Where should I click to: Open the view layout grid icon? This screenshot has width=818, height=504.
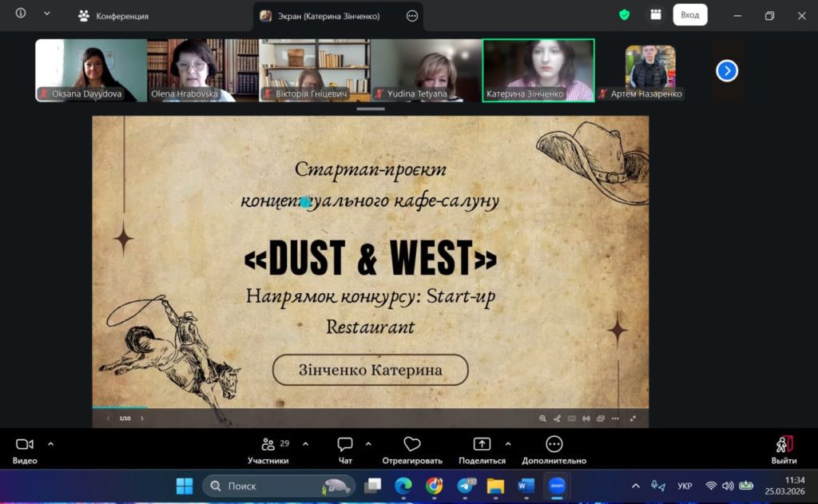pyautogui.click(x=655, y=15)
